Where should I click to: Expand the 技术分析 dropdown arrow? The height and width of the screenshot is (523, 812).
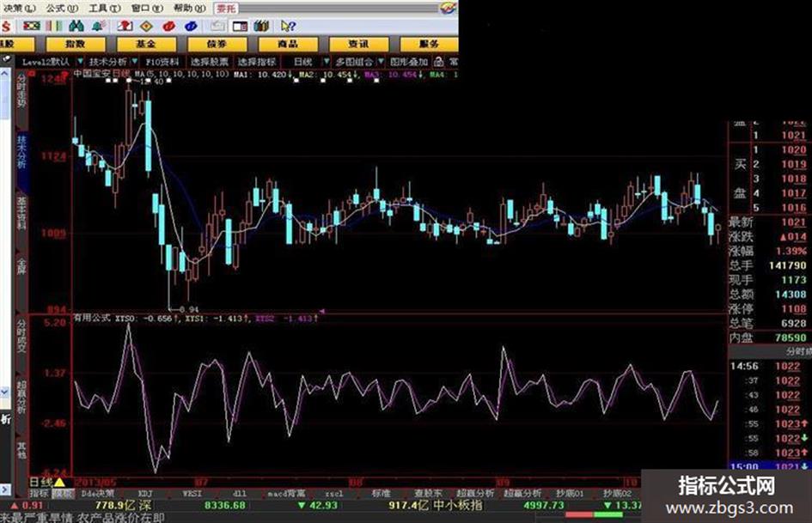pyautogui.click(x=135, y=62)
